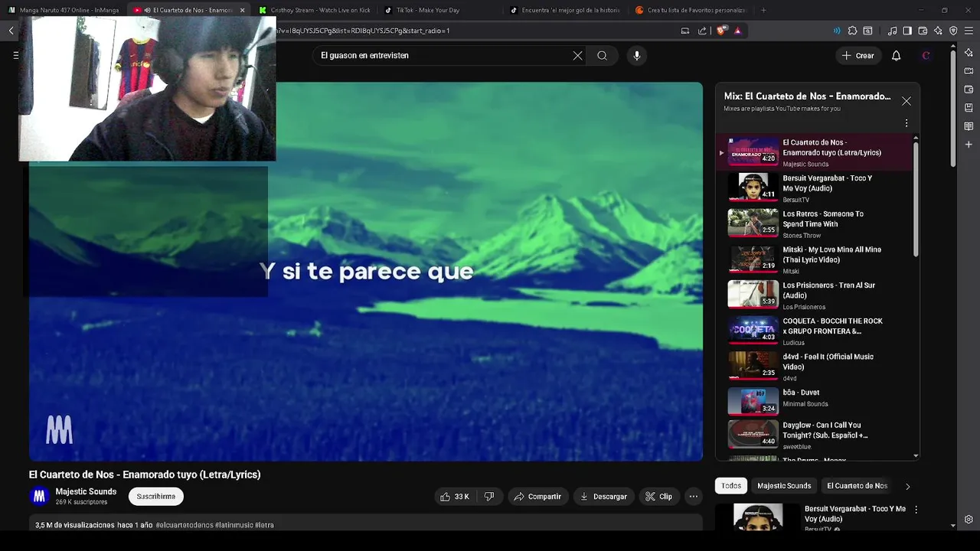Open Brave Talk camera icon in sidebar
The width and height of the screenshot is (980, 551).
point(969,71)
